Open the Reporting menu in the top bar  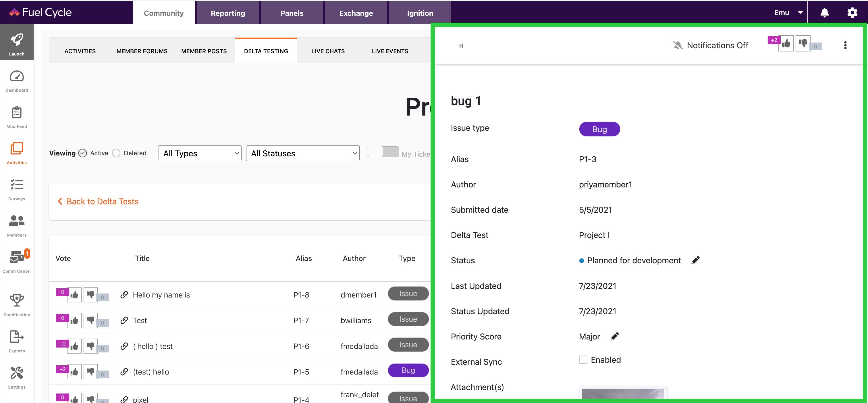click(x=228, y=13)
